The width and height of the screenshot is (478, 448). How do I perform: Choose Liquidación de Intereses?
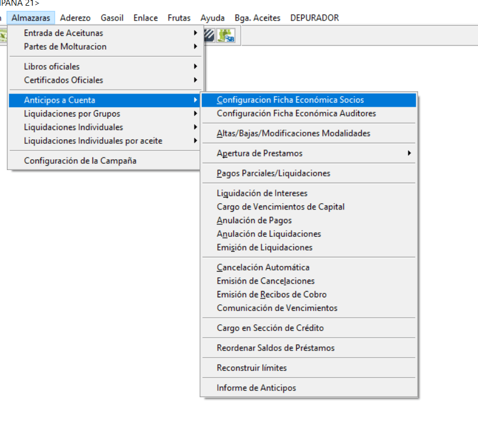pos(262,193)
